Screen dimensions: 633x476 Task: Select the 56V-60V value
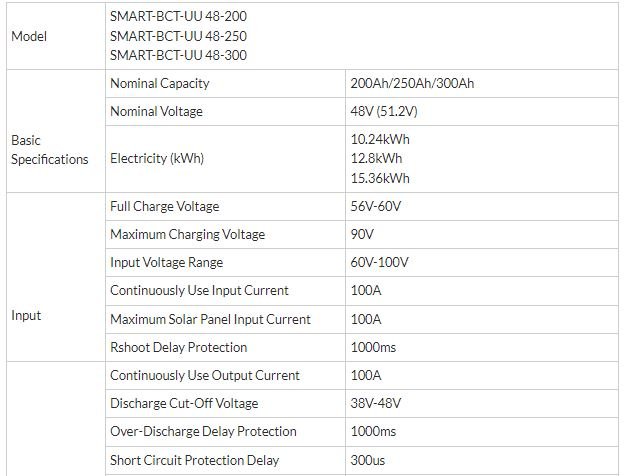pyautogui.click(x=373, y=206)
